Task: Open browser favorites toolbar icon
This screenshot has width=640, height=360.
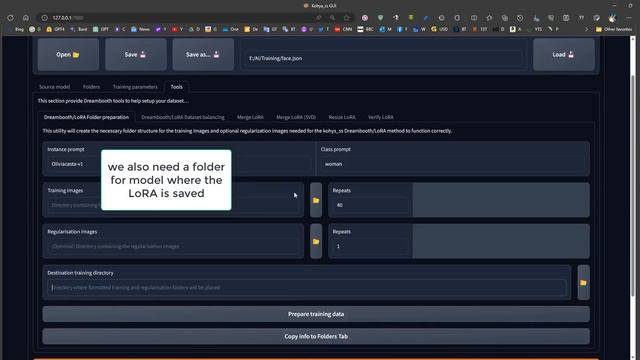Action: (x=489, y=18)
